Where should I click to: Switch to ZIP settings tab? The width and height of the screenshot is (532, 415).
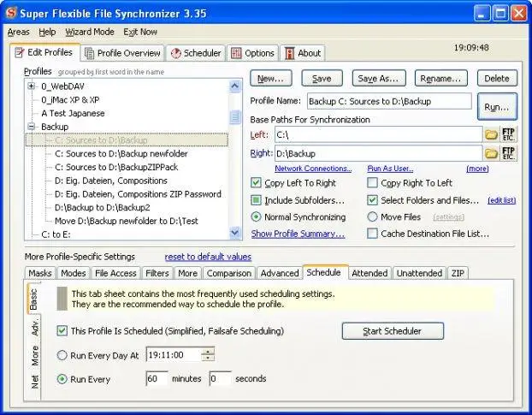pyautogui.click(x=458, y=273)
